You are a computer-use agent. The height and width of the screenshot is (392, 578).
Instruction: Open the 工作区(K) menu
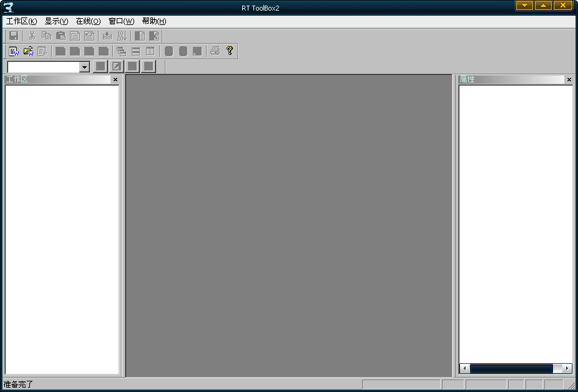click(x=22, y=21)
